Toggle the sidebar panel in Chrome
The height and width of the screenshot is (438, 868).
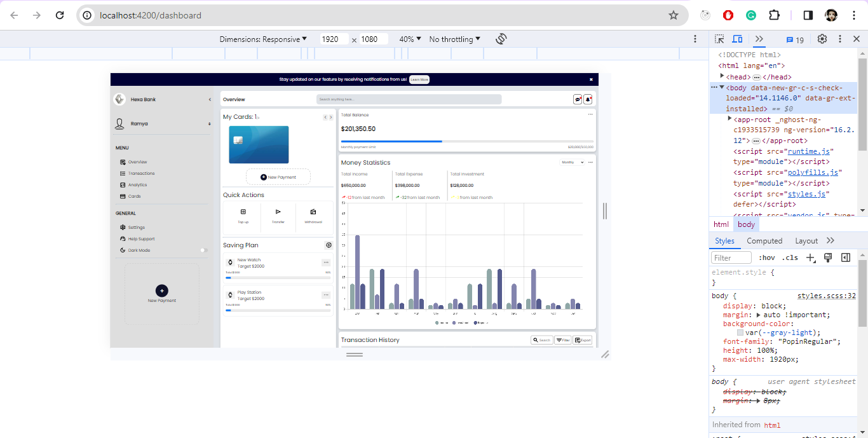click(x=808, y=15)
